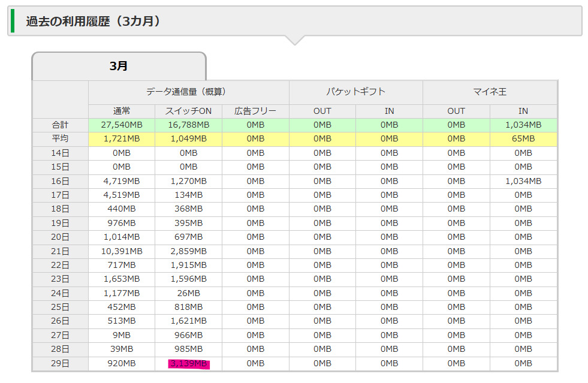Click the スイッチON sub-header
Image resolution: width=588 pixels, height=383 pixels.
pyautogui.click(x=188, y=111)
